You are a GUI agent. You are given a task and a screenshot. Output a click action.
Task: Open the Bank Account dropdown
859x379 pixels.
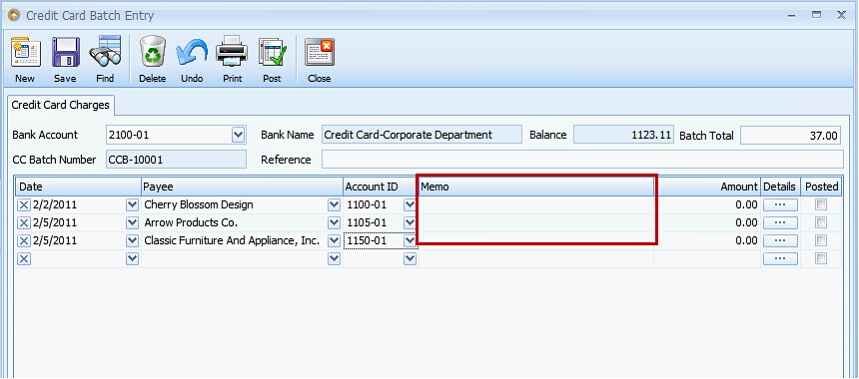coord(238,135)
